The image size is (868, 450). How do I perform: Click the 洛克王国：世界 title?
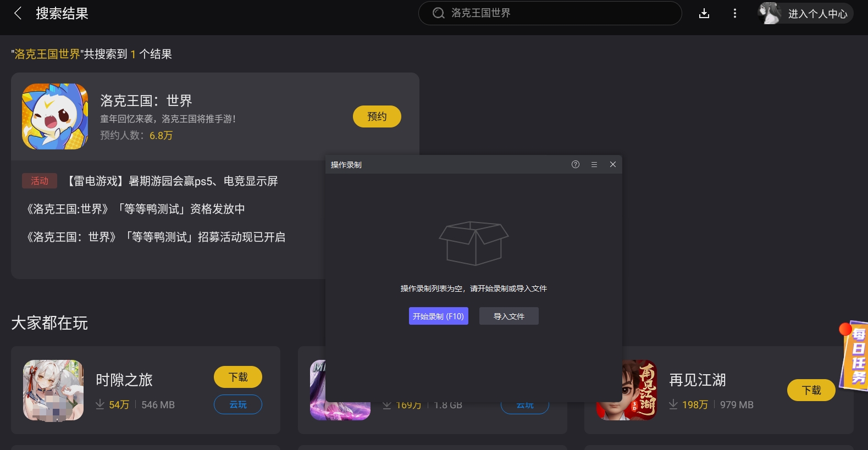pyautogui.click(x=146, y=101)
